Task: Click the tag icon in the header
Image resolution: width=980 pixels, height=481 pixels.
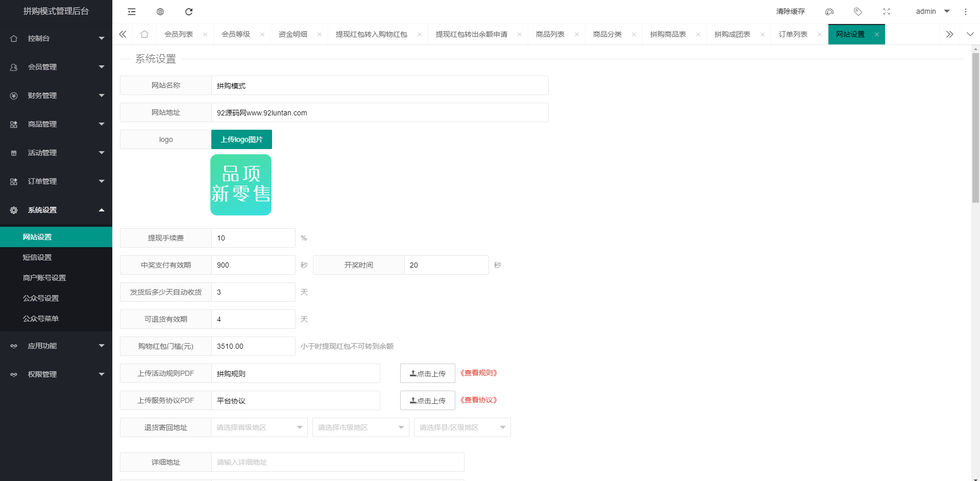Action: [858, 12]
